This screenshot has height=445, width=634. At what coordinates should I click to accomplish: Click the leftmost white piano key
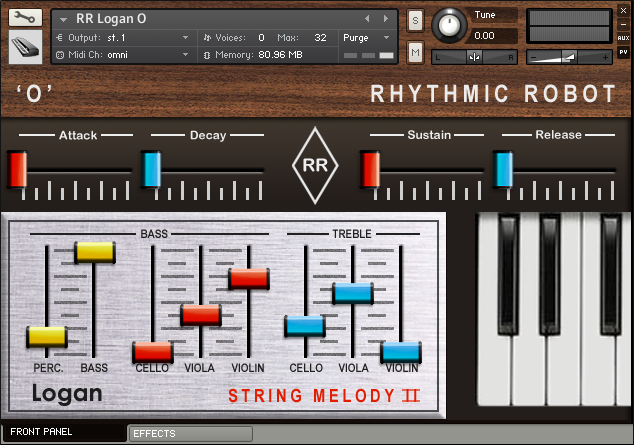[494, 370]
